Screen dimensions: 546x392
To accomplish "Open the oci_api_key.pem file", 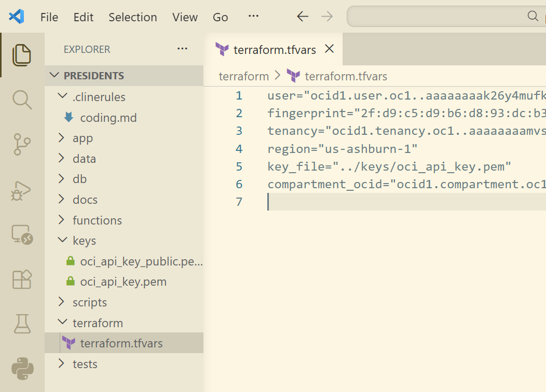I will click(123, 282).
